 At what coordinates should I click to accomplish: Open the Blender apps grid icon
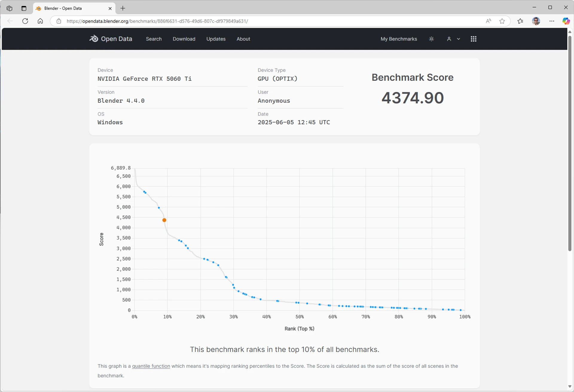point(473,39)
